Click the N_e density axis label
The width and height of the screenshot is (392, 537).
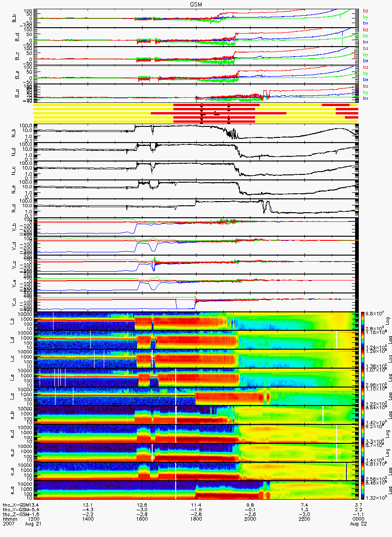coord(14,189)
